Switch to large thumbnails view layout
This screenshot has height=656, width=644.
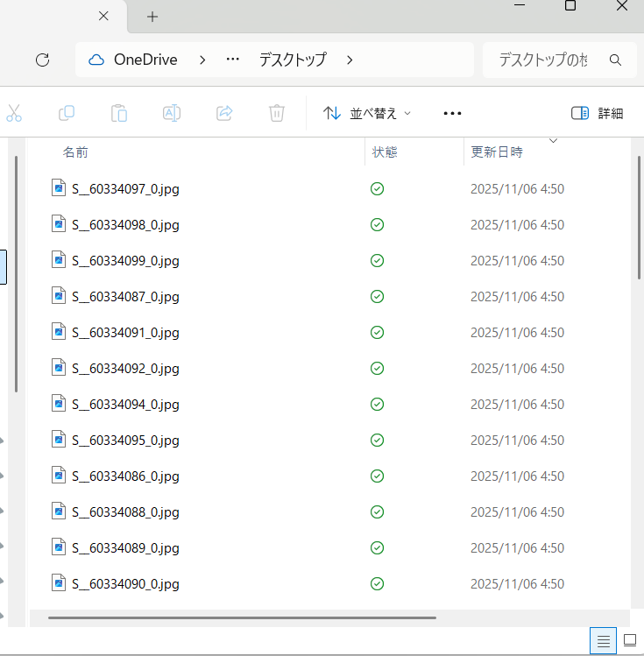coord(629,641)
